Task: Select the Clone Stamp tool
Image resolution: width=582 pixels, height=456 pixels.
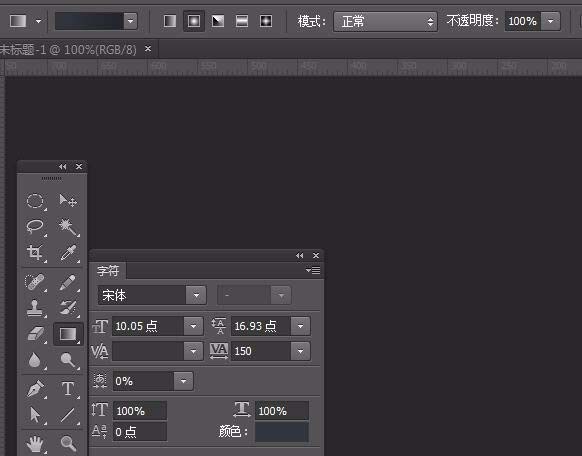Action: [x=35, y=308]
